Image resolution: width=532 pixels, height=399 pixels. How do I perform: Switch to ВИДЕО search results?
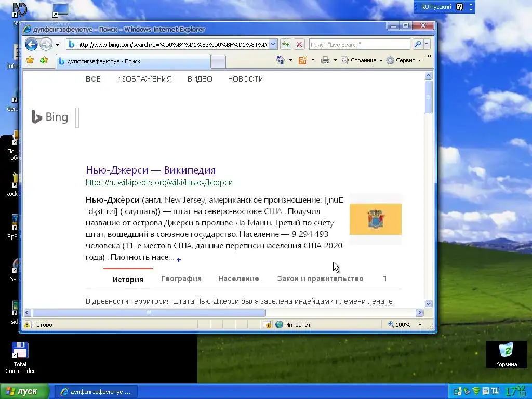pos(200,79)
